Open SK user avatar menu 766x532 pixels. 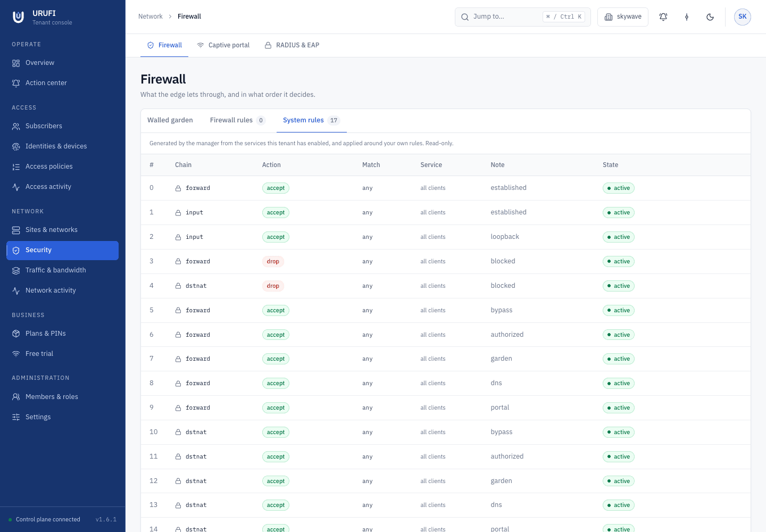pos(743,17)
